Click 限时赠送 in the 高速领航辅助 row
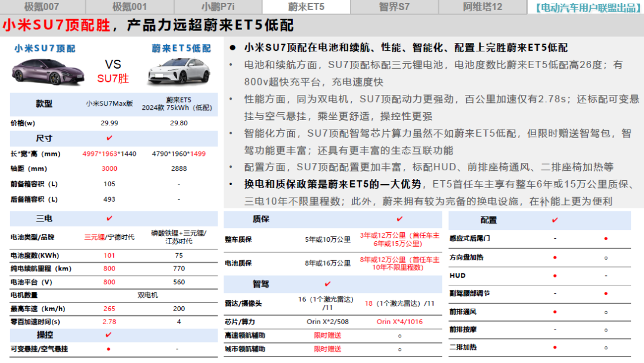 pos(328,336)
